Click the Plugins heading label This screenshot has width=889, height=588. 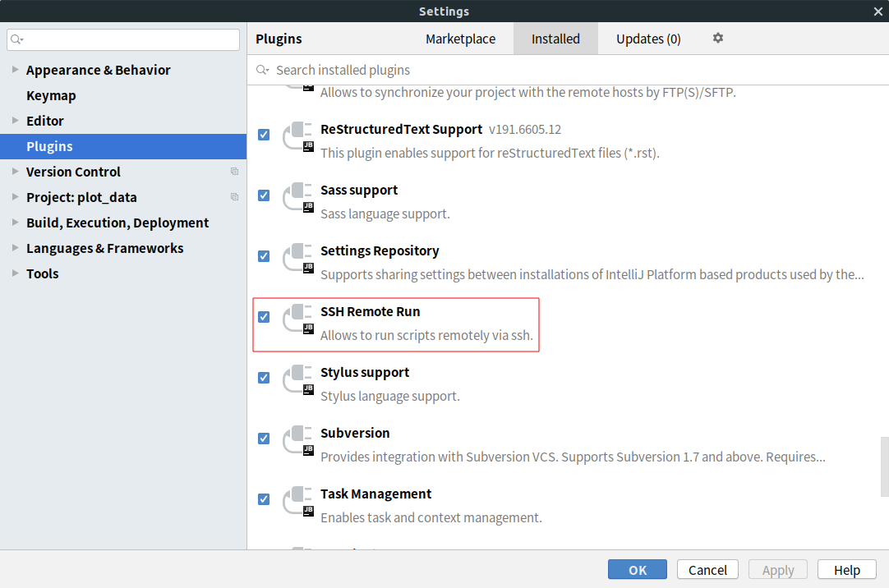click(x=279, y=39)
